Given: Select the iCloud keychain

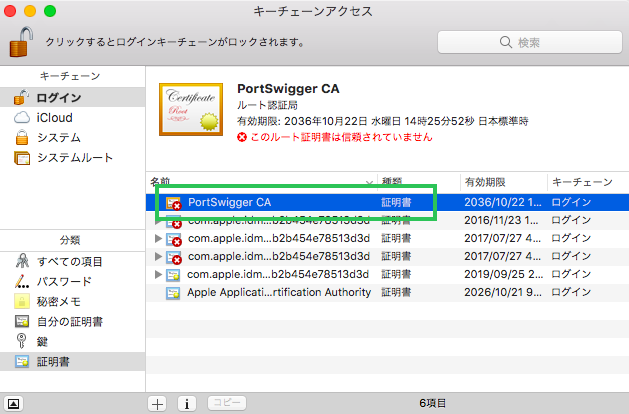Looking at the screenshot, I should click(72, 118).
